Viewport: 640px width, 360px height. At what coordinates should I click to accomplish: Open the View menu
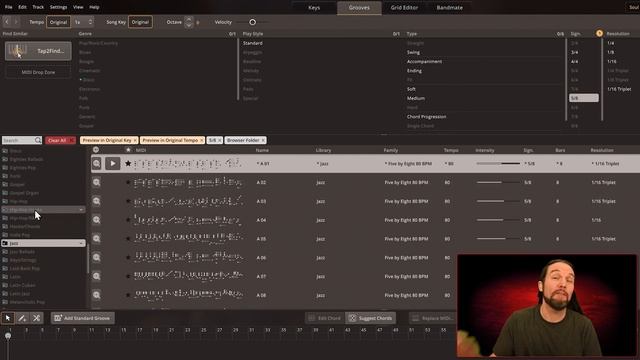[x=78, y=7]
